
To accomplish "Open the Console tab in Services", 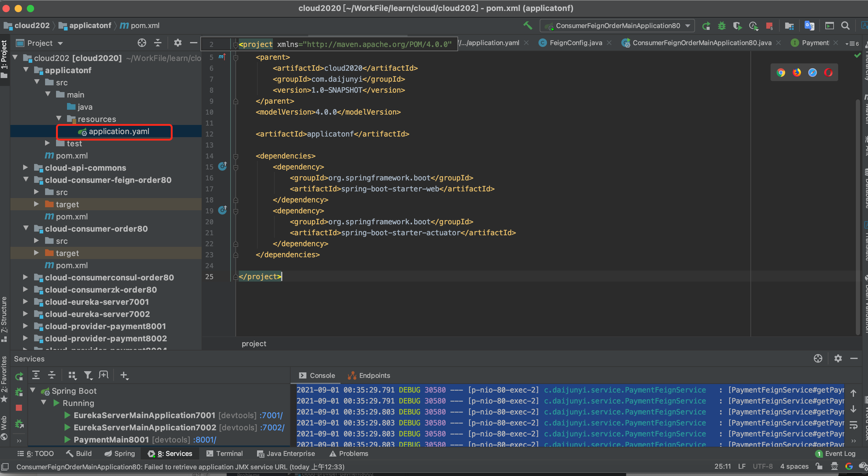I will pos(317,375).
